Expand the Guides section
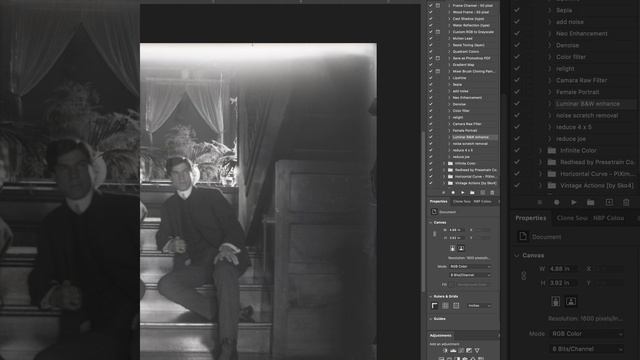The width and height of the screenshot is (640, 360). click(x=431, y=319)
